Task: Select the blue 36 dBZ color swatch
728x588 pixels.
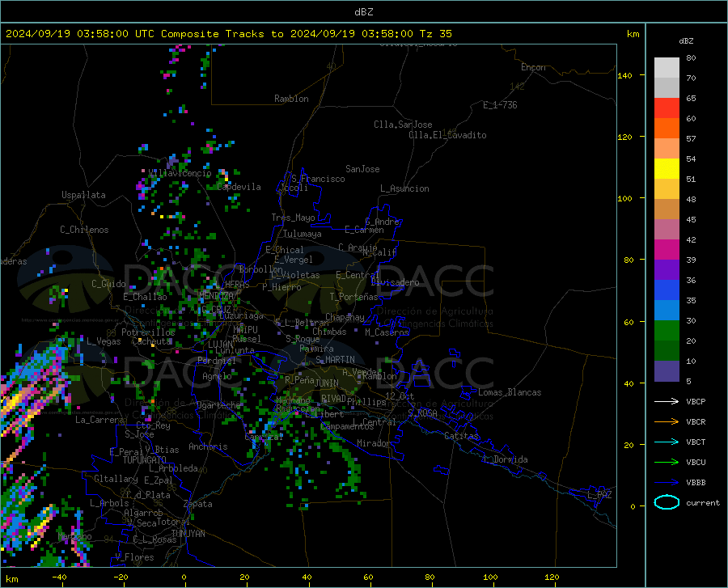Action: click(667, 290)
